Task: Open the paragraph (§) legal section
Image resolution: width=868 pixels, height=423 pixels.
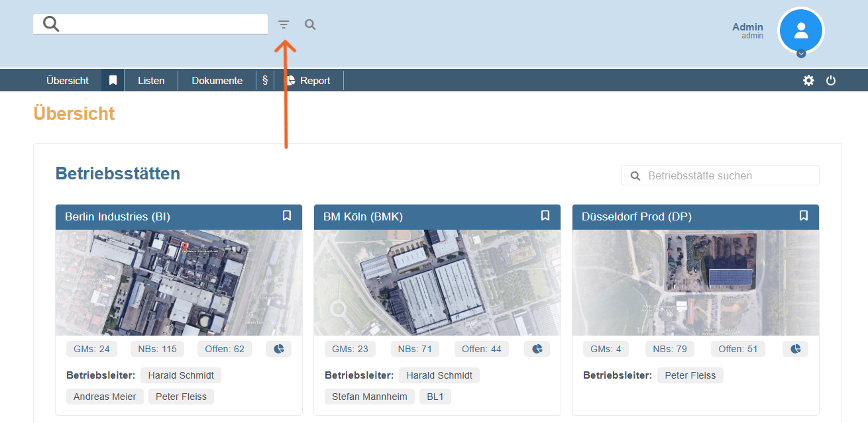Action: point(265,80)
